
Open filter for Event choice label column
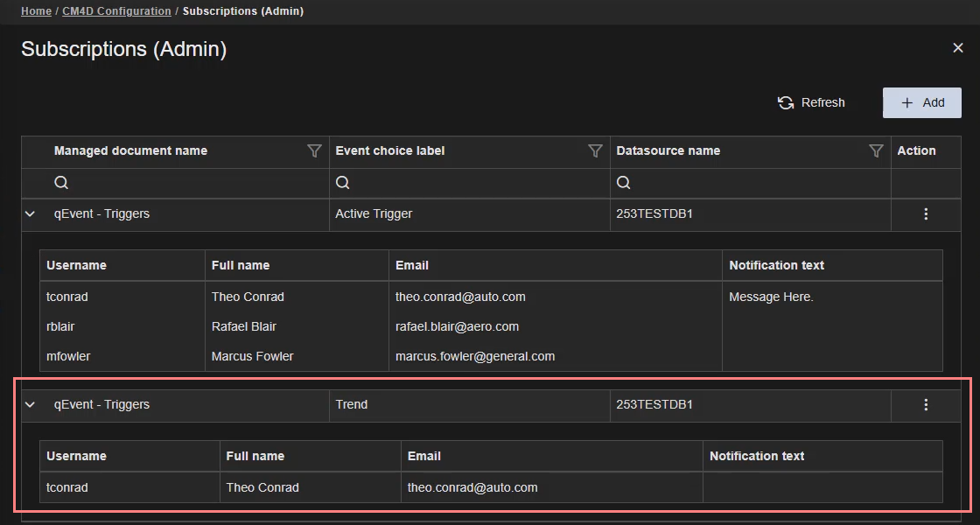click(595, 151)
